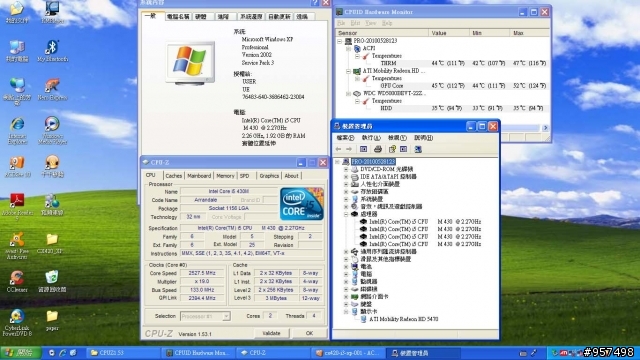Switch to Caches tab in CPU-Z

(173, 176)
